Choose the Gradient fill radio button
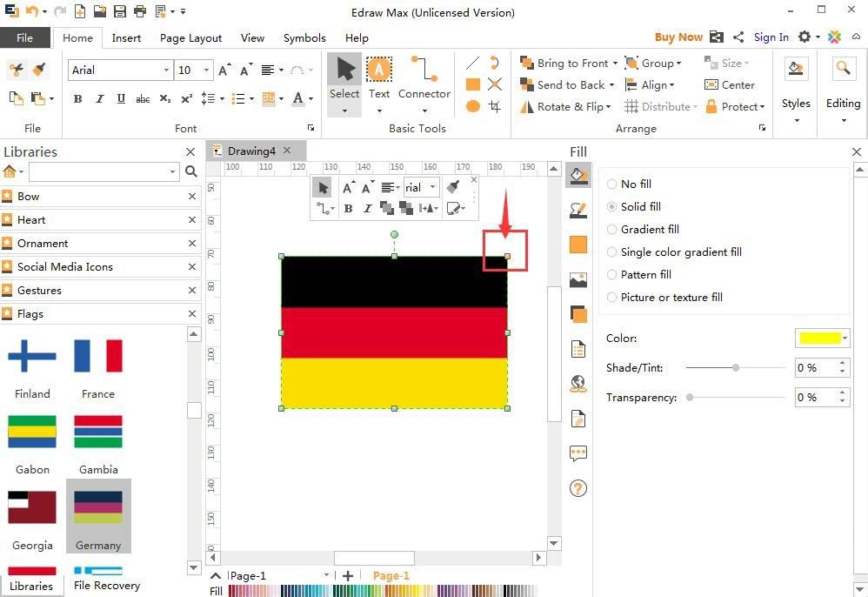The width and height of the screenshot is (868, 597). point(612,230)
